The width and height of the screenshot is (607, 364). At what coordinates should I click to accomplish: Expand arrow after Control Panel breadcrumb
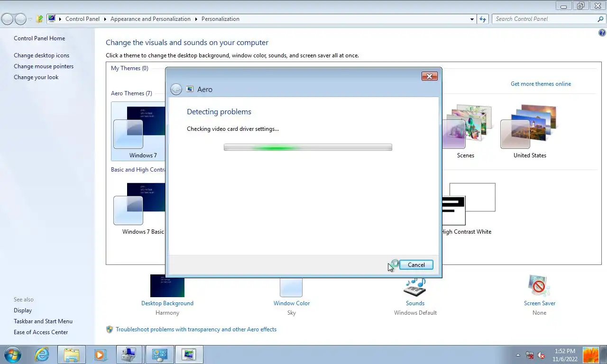click(105, 19)
